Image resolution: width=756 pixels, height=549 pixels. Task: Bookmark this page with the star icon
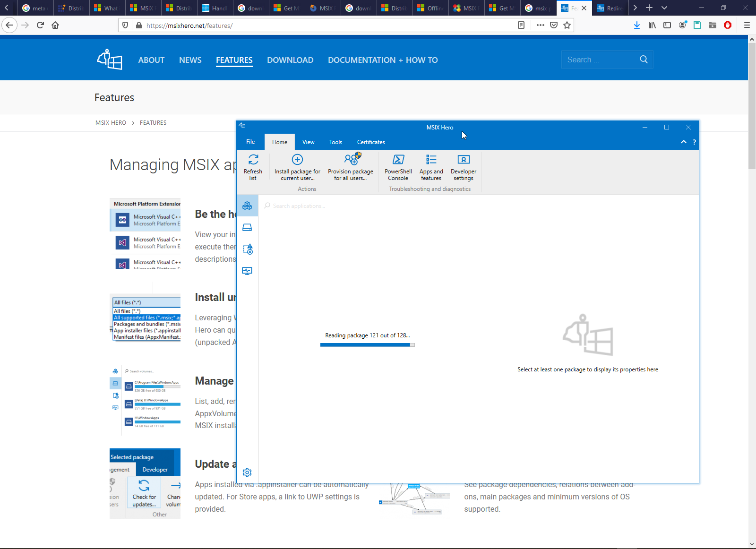pos(567,25)
